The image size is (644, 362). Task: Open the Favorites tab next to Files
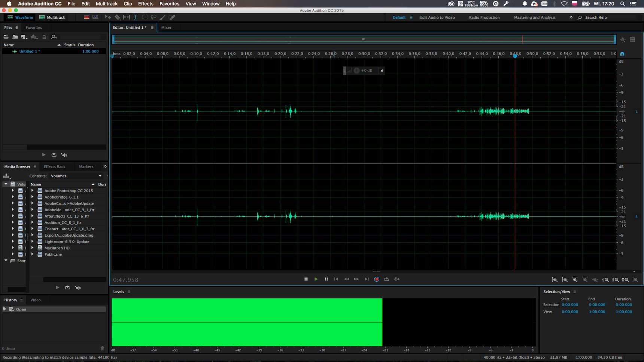[x=34, y=27]
